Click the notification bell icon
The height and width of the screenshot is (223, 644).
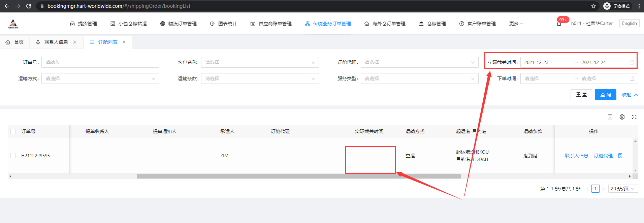point(559,24)
